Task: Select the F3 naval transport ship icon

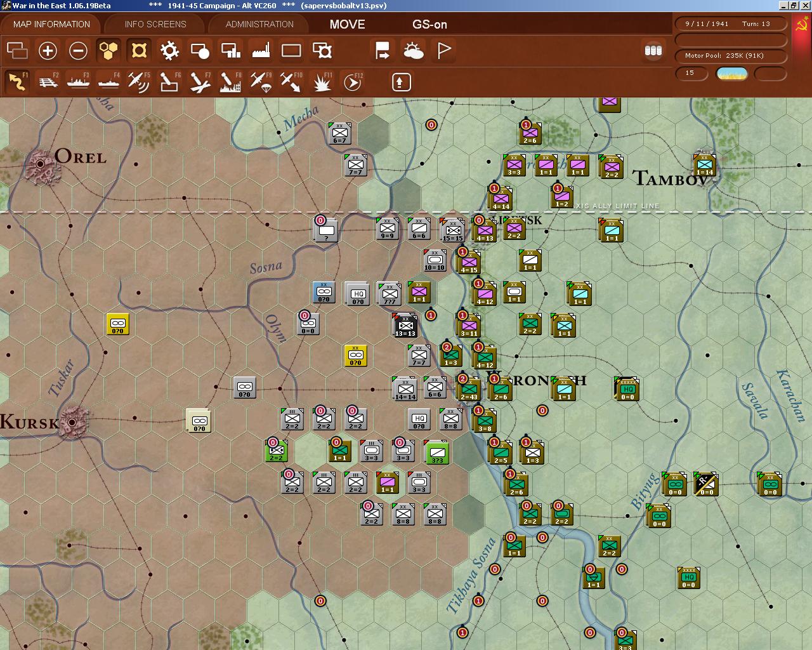Action: coord(79,82)
